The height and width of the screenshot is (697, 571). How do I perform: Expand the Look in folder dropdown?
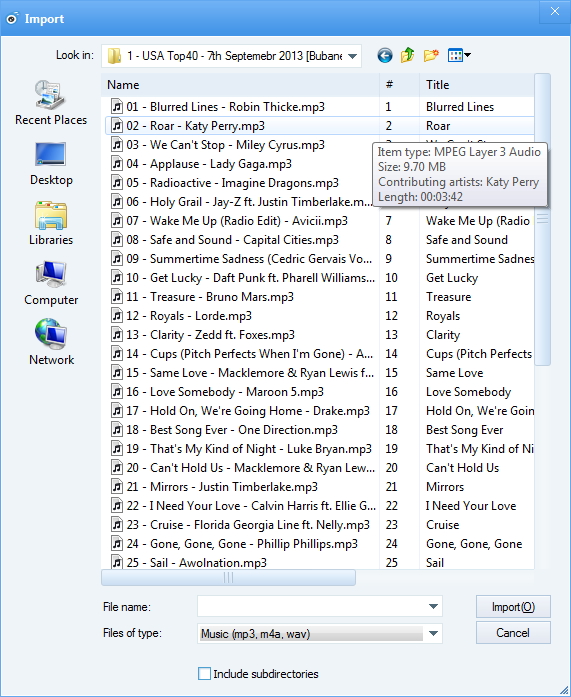352,56
